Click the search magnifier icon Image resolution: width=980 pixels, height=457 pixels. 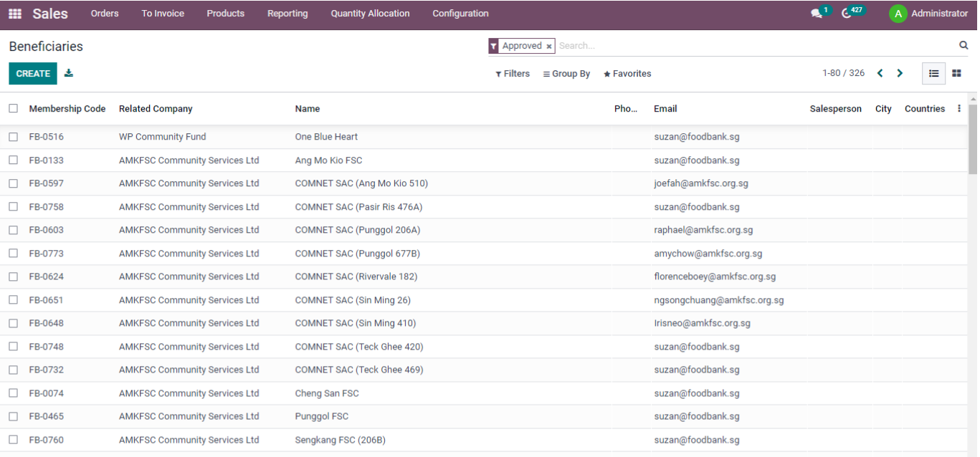click(964, 45)
